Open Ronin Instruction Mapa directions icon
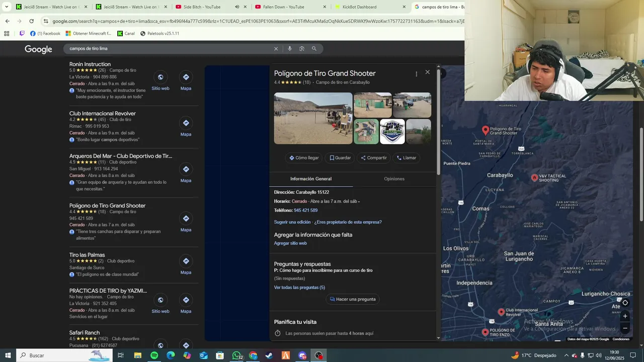Screen dimensions: 644x362 [x=186, y=77]
